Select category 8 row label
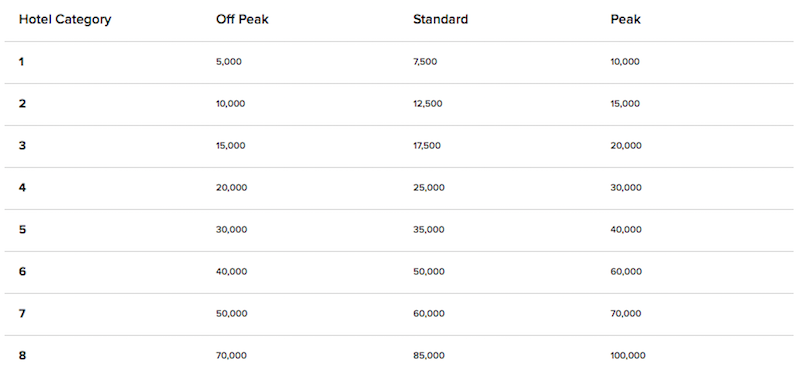Screen dimensions: 800x376 [x=22, y=356]
